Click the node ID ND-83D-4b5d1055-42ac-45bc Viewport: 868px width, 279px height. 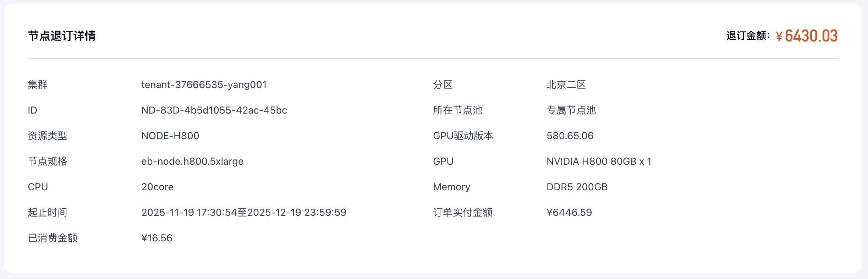pyautogui.click(x=214, y=110)
